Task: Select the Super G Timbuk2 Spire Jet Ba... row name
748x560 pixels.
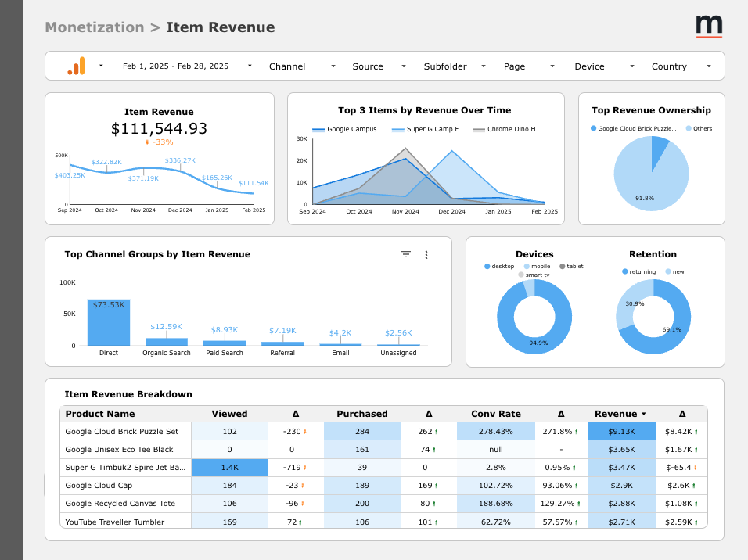Action: pyautogui.click(x=125, y=468)
